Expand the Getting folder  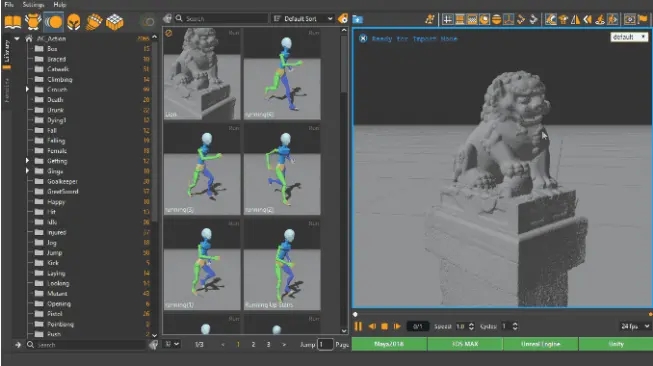(27, 161)
